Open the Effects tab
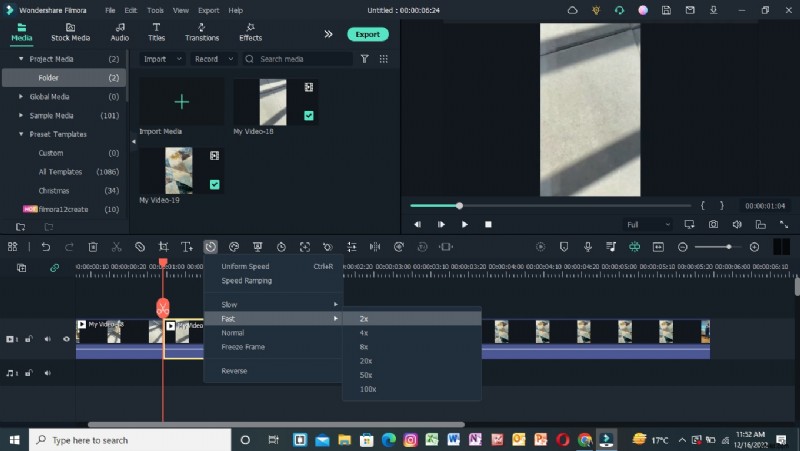 click(x=251, y=32)
